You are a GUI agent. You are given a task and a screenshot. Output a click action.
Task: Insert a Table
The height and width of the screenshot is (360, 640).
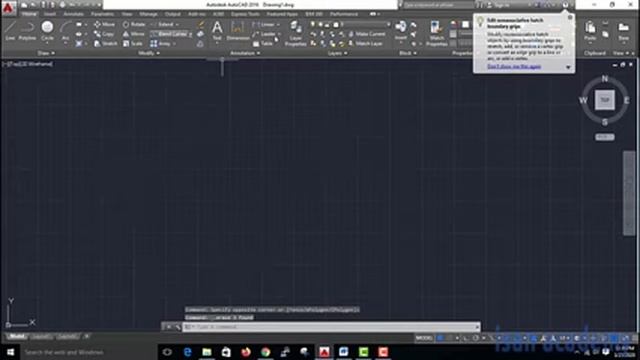[263, 43]
